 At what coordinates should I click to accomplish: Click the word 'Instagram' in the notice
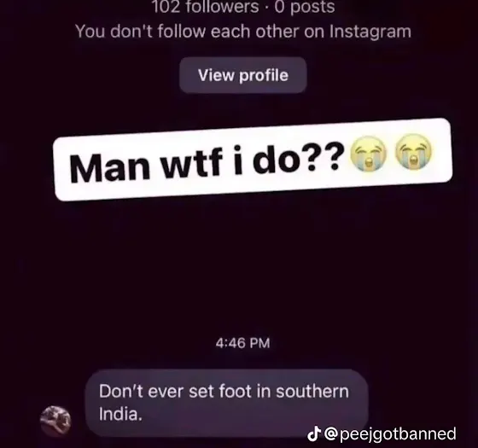pos(370,32)
